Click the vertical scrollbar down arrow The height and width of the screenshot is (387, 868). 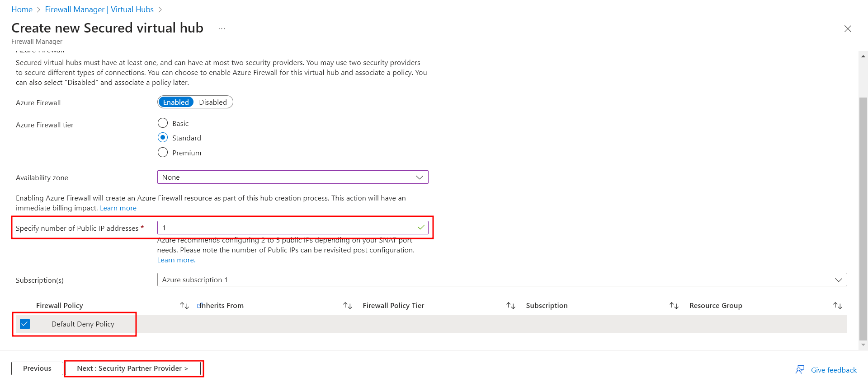pyautogui.click(x=863, y=345)
